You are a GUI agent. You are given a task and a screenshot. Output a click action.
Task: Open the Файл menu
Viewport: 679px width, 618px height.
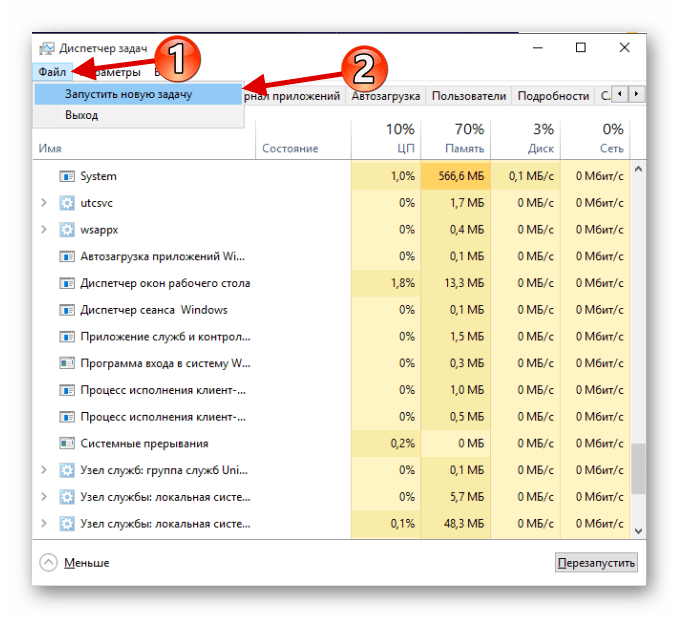[52, 71]
